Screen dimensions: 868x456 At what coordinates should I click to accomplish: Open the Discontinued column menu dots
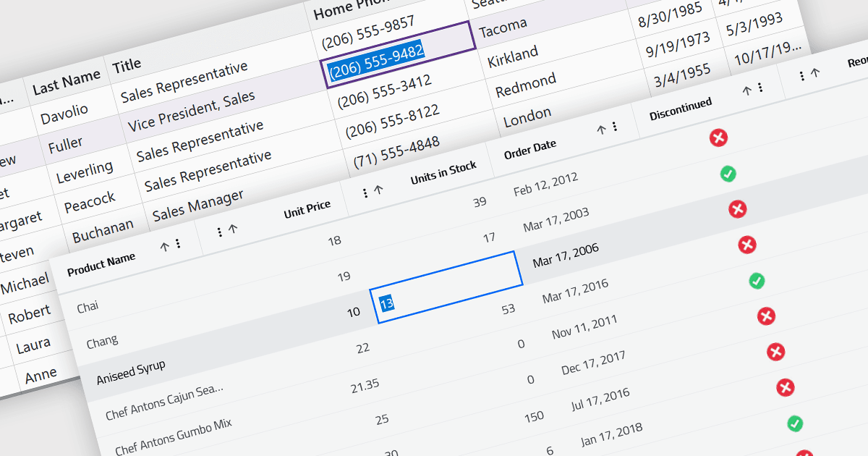(760, 88)
